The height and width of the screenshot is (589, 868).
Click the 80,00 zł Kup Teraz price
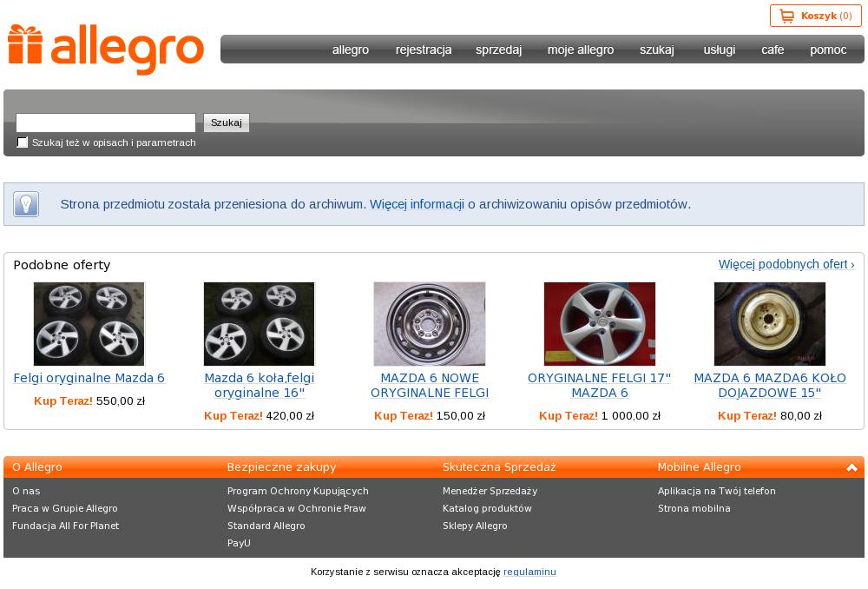[x=770, y=415]
